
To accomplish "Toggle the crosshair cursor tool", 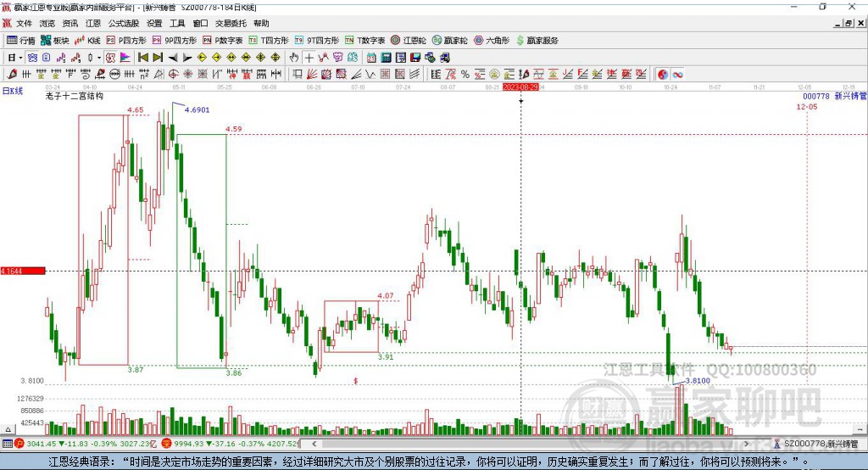I will tap(309, 57).
